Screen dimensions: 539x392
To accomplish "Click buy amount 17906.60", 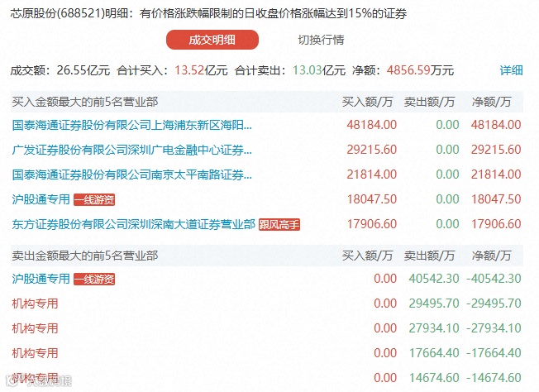I will coord(371,224).
